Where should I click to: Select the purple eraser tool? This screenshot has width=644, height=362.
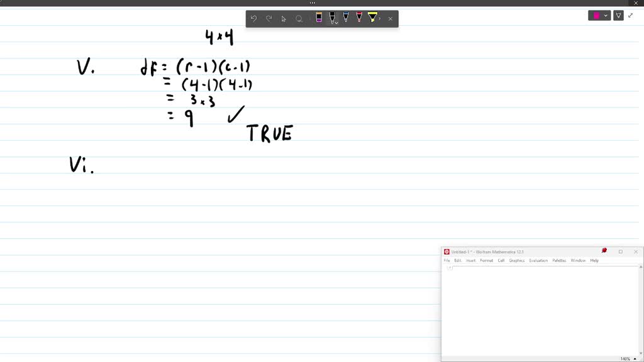tap(319, 18)
